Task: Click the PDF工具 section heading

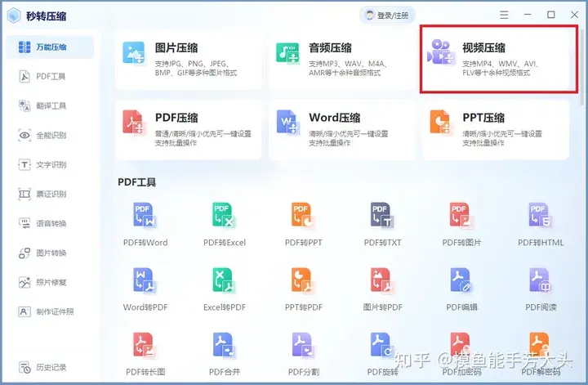Action: [137, 182]
